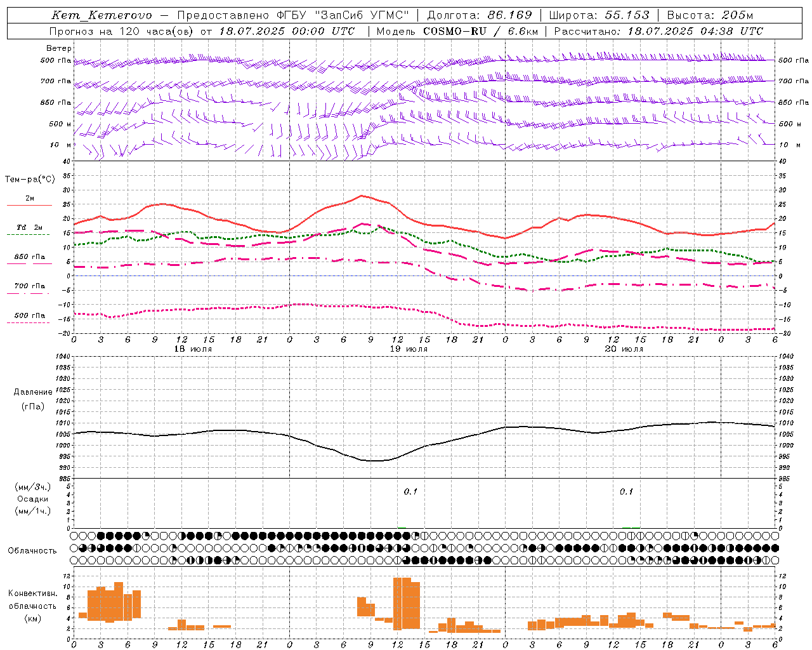Image resolution: width=812 pixels, height=650 pixels.
Task: Click the Рассчитано: 18.07.2025 04:38 UTC text
Action: pos(658,31)
